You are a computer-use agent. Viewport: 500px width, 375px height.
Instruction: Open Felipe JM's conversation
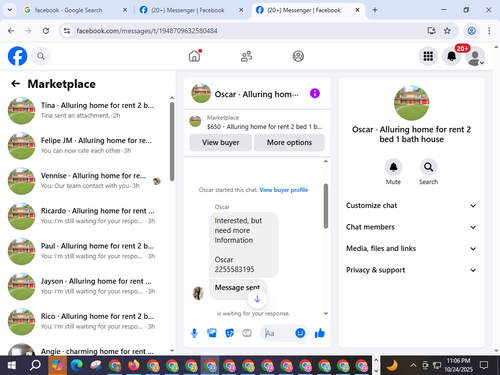pos(85,146)
